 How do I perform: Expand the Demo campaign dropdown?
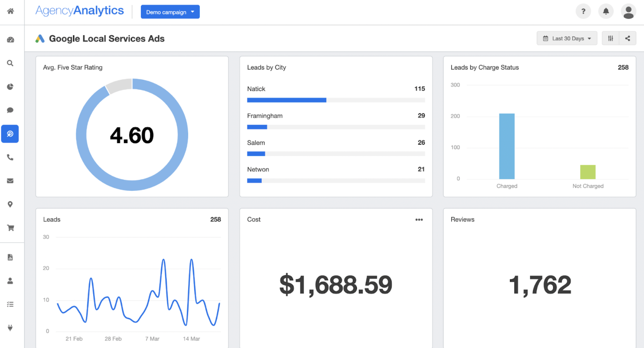click(x=170, y=12)
